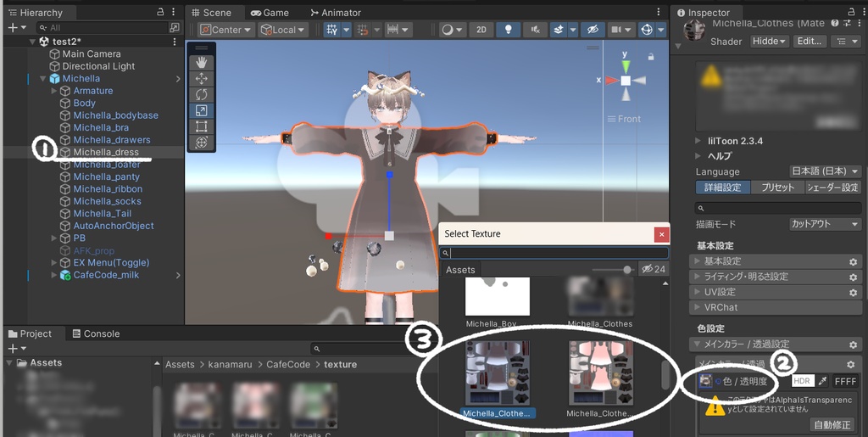
Task: Expand ライティング・明るさ設定 foldout
Action: 775,277
